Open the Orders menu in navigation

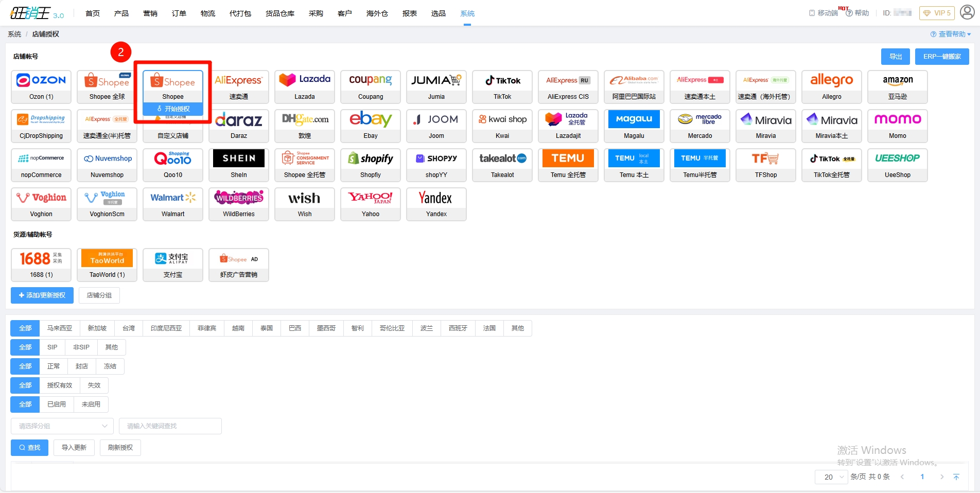[x=179, y=13]
